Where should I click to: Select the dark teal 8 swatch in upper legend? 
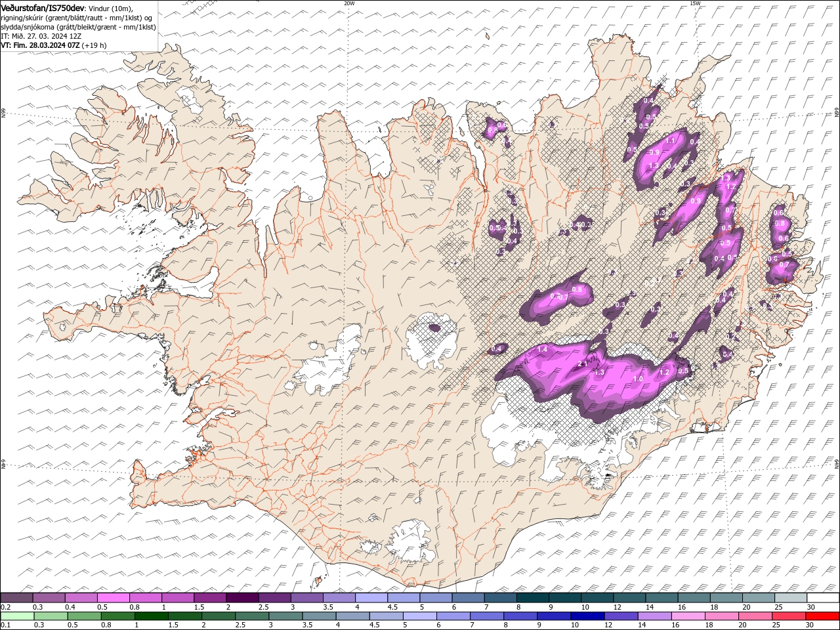click(533, 598)
